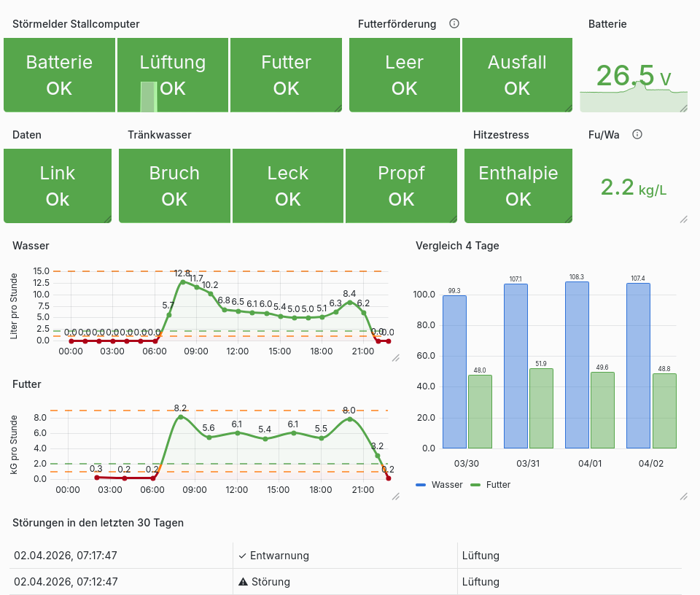Click the Tränkwasser panel title

click(x=159, y=135)
